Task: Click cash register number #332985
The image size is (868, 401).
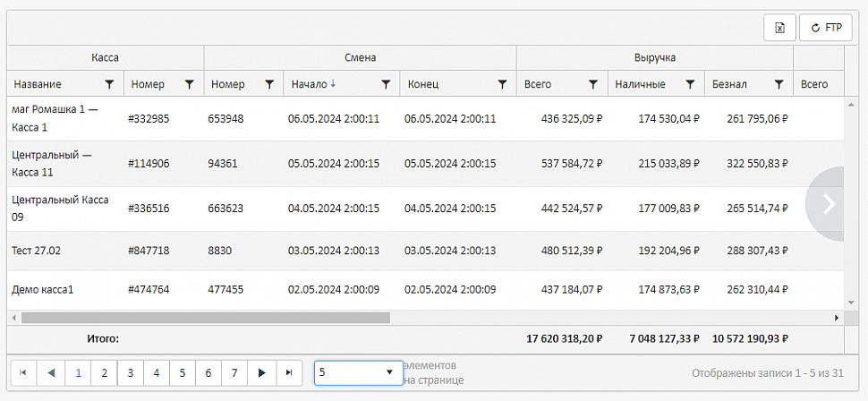Action: 149,118
